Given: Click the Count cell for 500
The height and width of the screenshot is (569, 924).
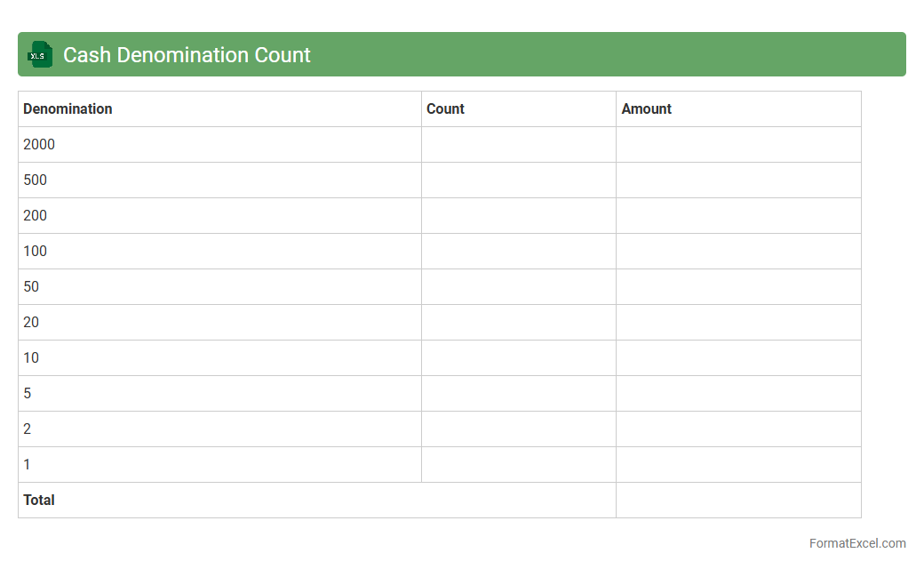Looking at the screenshot, I should click(518, 180).
